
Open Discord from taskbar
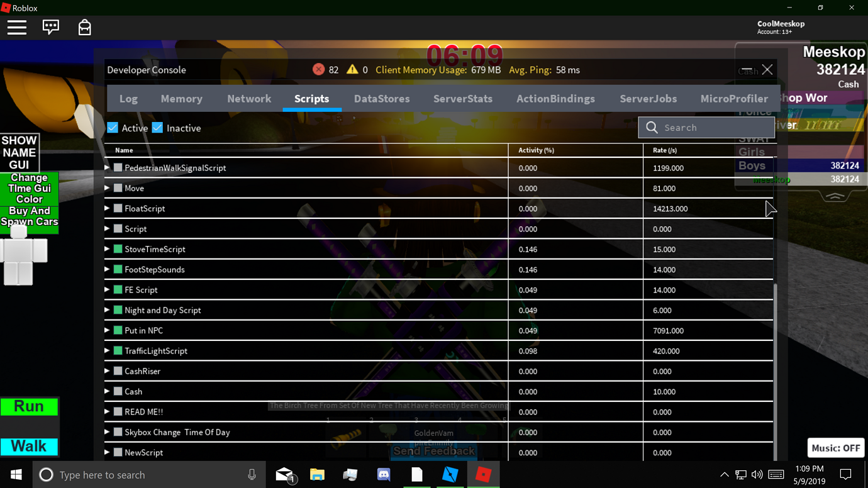point(384,475)
